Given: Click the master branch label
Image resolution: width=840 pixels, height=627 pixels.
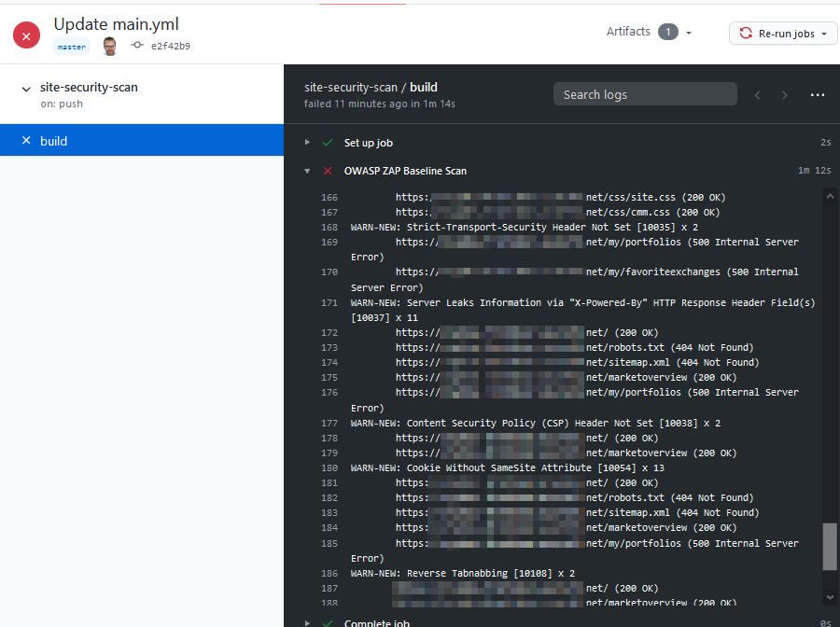Looking at the screenshot, I should 71,47.
